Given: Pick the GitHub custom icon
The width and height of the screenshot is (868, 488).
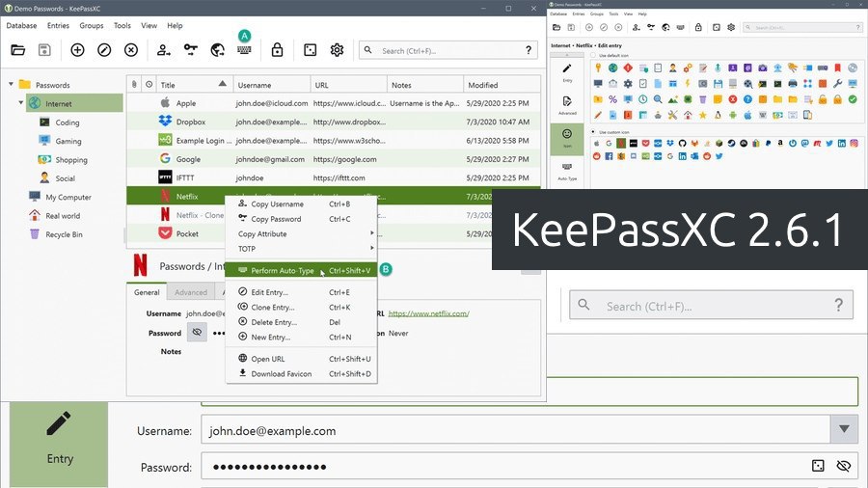Looking at the screenshot, I should pos(682,143).
